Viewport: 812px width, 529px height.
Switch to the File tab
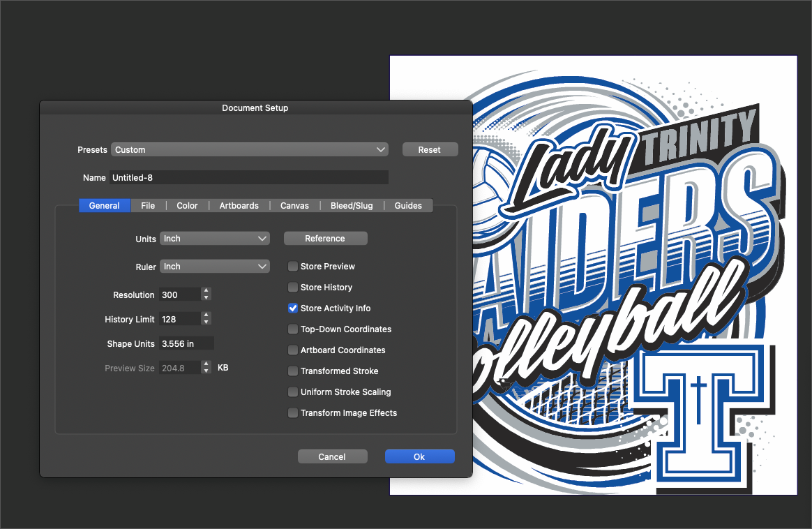pyautogui.click(x=148, y=205)
